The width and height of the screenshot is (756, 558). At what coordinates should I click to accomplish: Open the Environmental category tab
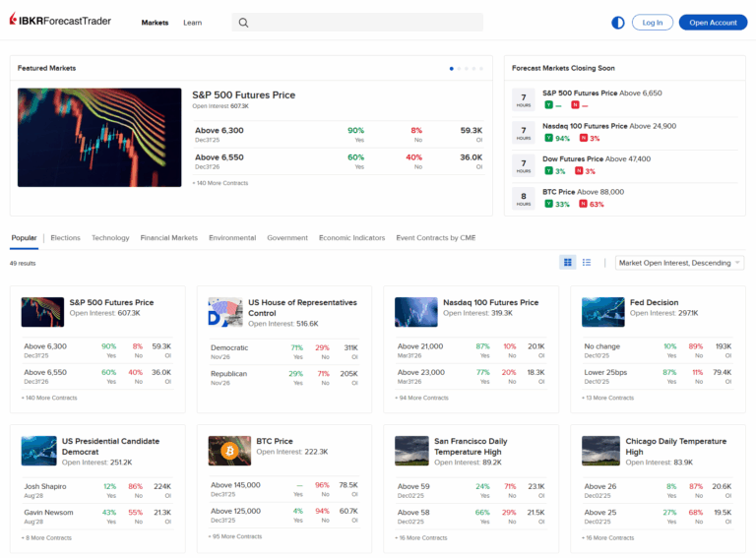click(232, 238)
